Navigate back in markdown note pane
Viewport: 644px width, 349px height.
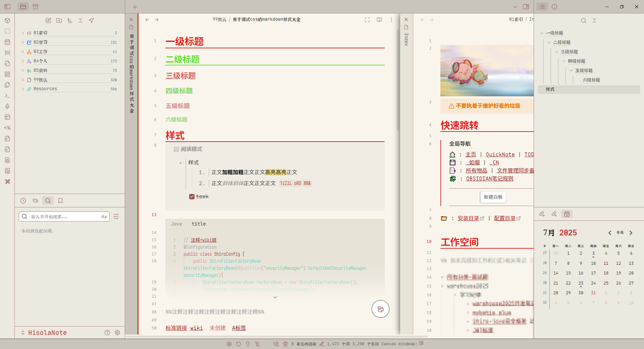click(x=147, y=20)
